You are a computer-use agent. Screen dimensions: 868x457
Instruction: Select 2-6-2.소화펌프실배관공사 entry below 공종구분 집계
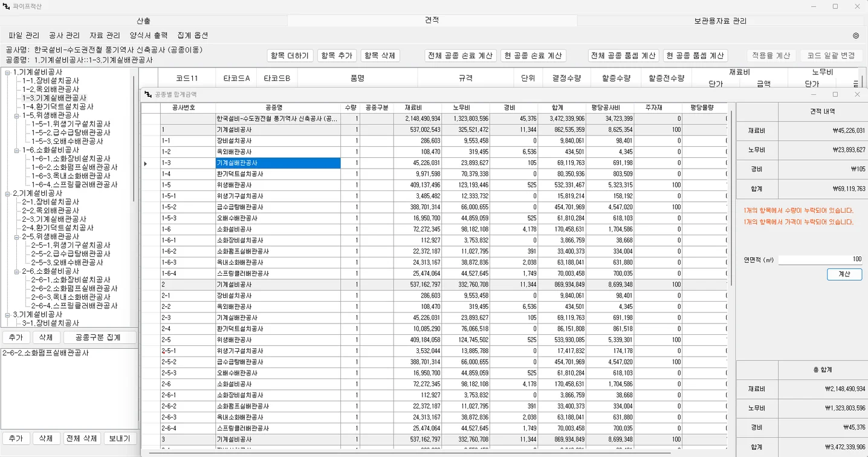tap(45, 353)
